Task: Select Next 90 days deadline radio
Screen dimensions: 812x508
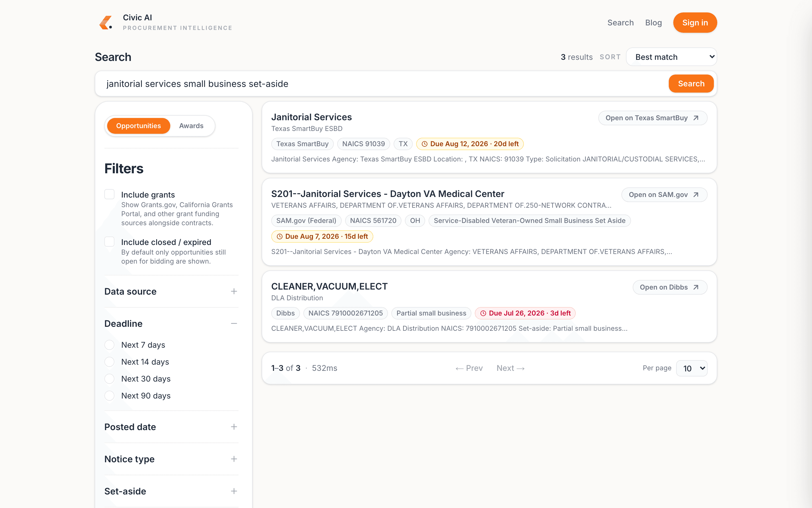Action: [109, 395]
